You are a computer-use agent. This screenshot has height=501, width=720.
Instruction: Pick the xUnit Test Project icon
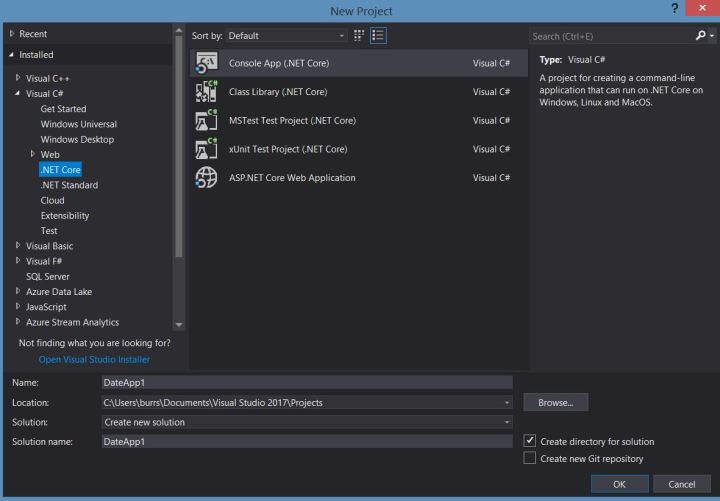205,150
